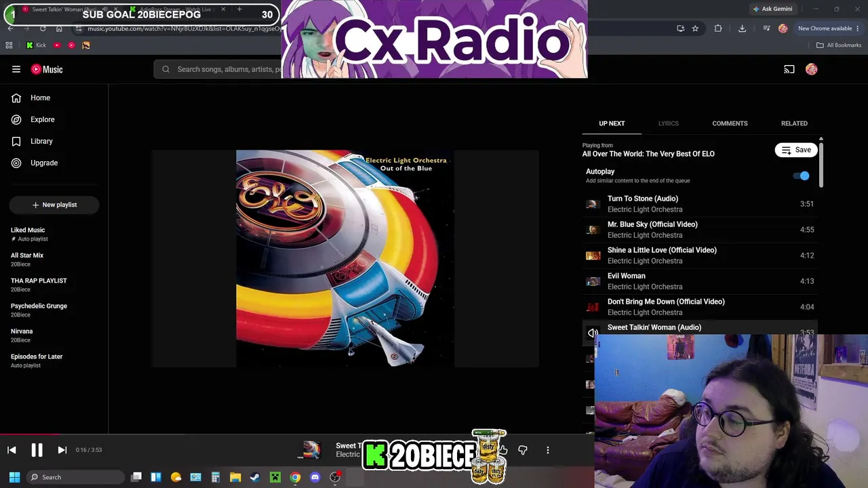Open the YouTube Music account avatar
Viewport: 868px width, 488px height.
pyautogui.click(x=812, y=69)
